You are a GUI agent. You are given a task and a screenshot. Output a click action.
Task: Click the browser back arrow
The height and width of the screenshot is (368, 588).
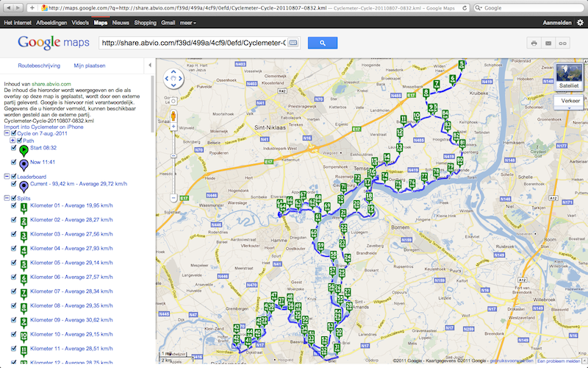click(9, 7)
